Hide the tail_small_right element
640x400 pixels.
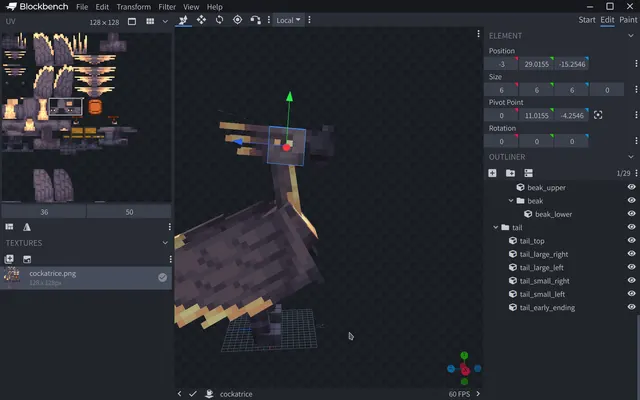[x=631, y=280]
